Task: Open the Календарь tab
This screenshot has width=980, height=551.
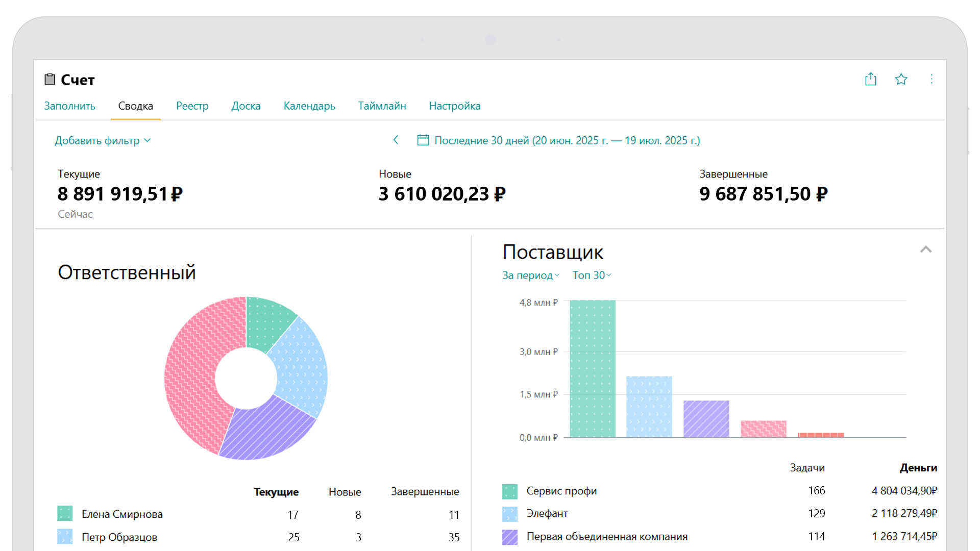Action: click(x=309, y=106)
